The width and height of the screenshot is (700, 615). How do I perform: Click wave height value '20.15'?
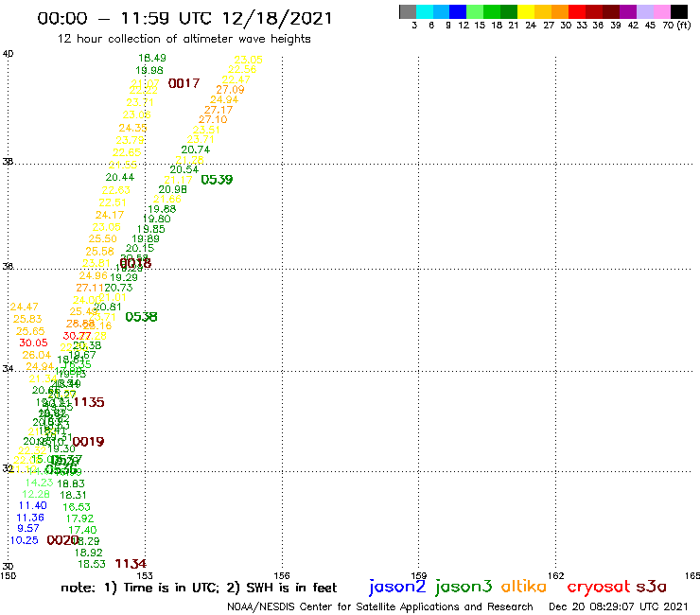tap(140, 248)
